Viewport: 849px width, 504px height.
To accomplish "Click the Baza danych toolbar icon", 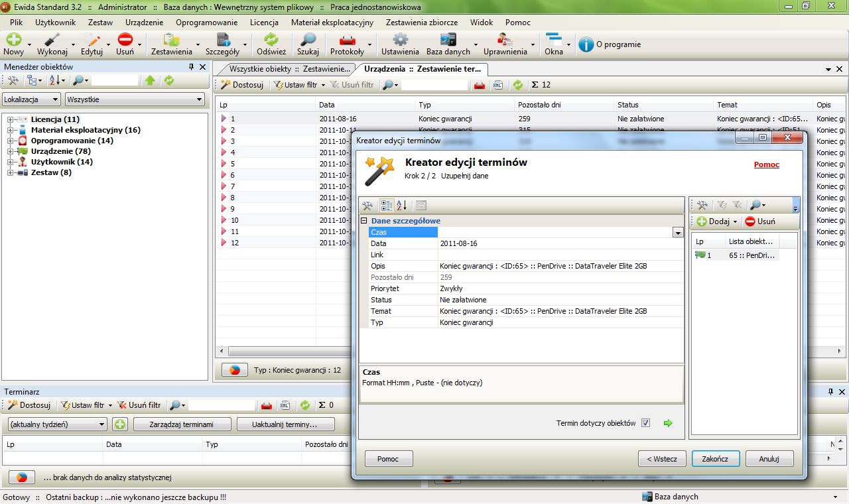I will [448, 40].
